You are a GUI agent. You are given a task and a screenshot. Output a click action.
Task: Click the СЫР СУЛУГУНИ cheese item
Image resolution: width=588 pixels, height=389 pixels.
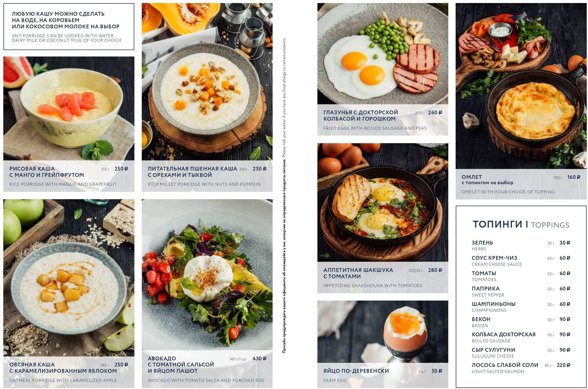click(521, 353)
